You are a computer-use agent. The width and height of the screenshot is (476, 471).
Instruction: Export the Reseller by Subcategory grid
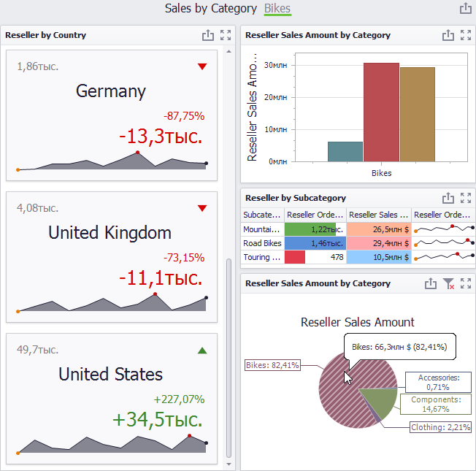(x=448, y=198)
